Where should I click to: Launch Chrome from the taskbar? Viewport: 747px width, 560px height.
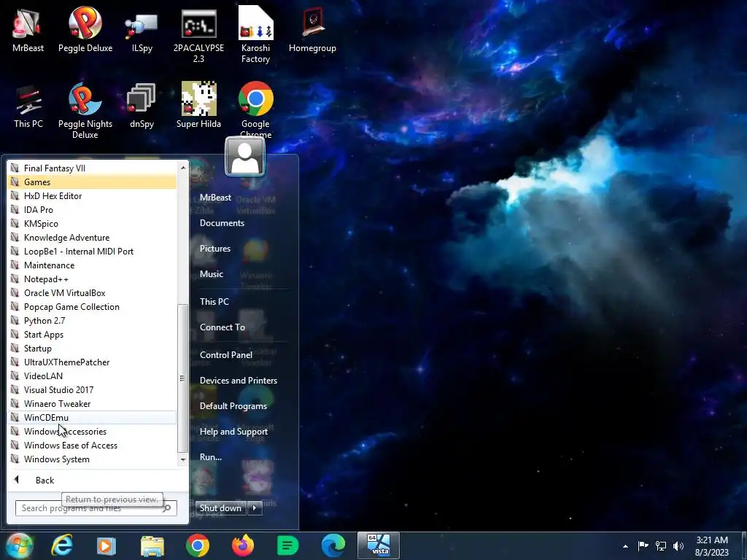[197, 545]
